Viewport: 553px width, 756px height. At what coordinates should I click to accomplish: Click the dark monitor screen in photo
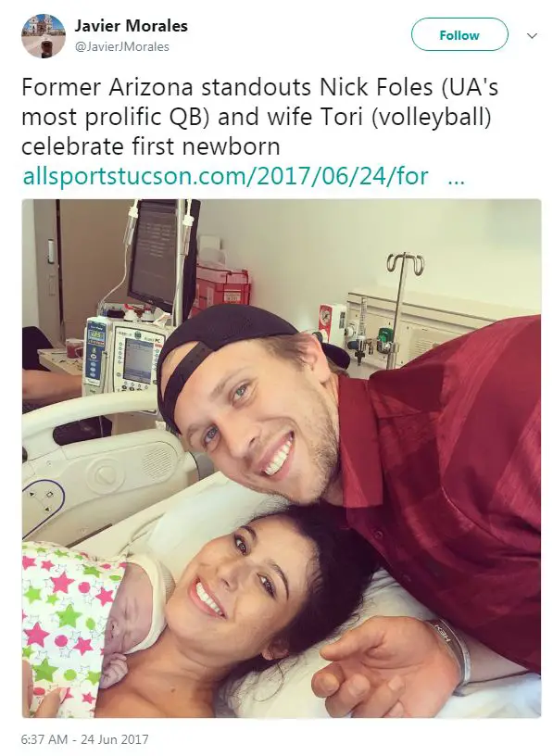(154, 256)
